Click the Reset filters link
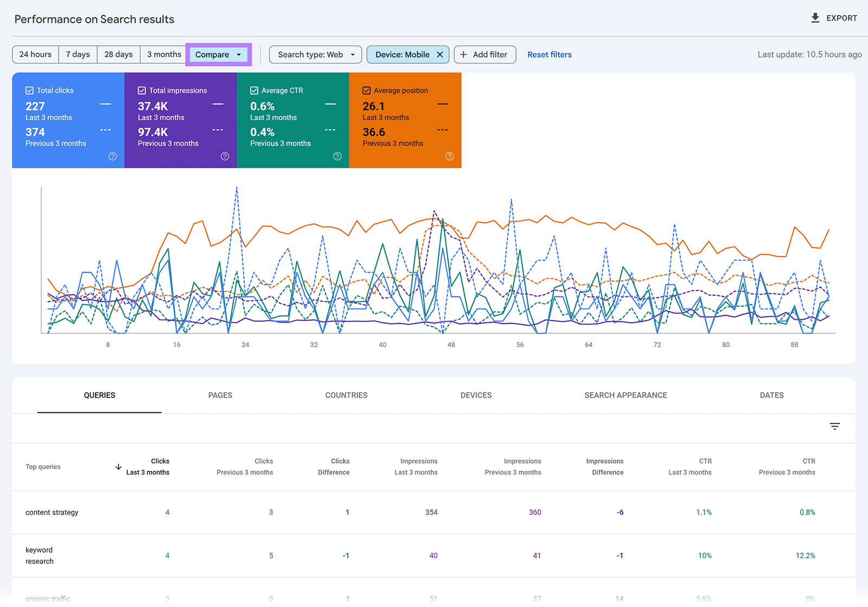 [x=549, y=54]
